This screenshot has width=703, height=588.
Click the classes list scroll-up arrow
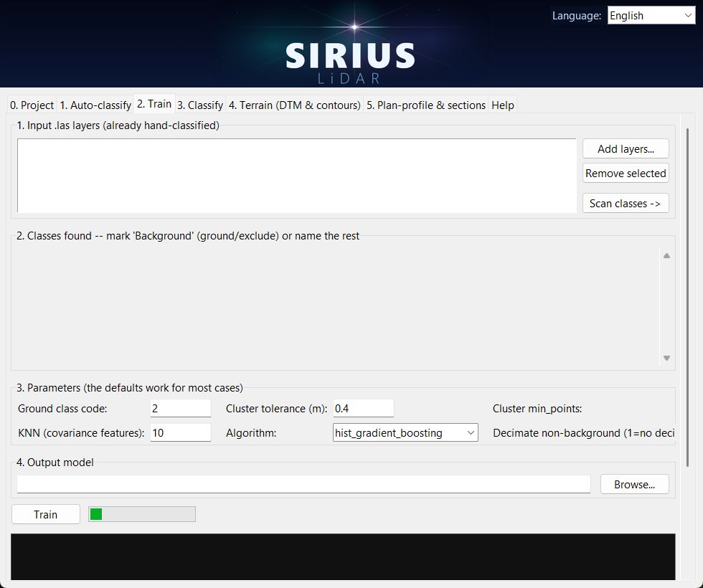[x=666, y=256]
